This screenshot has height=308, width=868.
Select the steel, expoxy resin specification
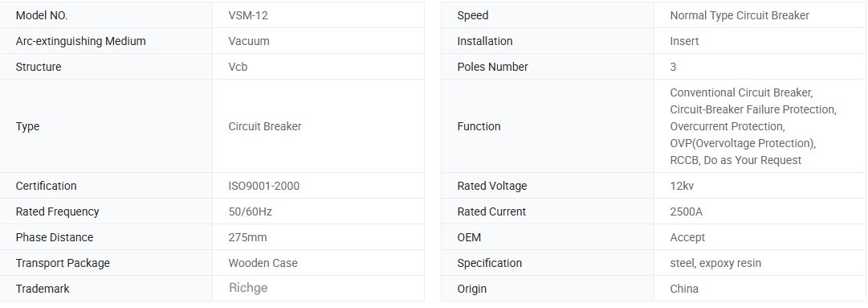point(715,263)
